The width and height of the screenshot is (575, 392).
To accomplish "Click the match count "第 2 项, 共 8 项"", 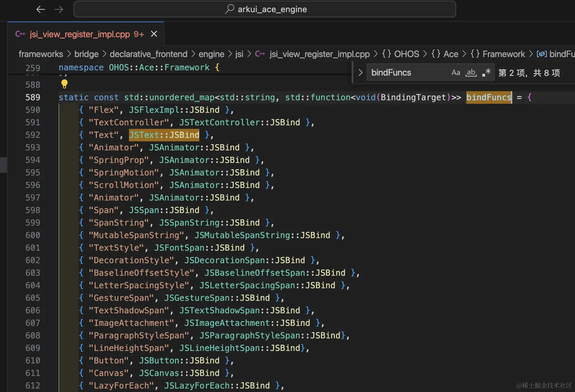I will pos(529,73).
